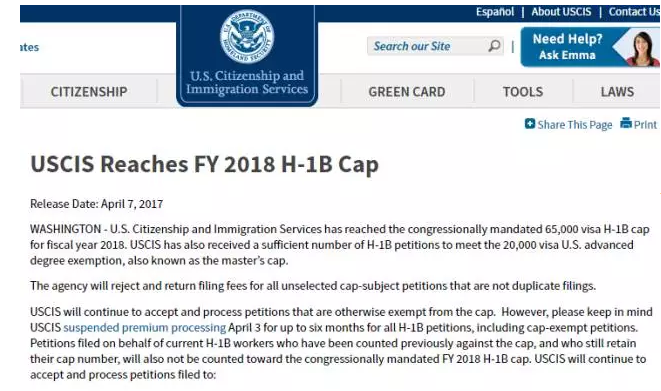Click the Share This Page text link
The height and width of the screenshot is (391, 661).
(x=575, y=125)
